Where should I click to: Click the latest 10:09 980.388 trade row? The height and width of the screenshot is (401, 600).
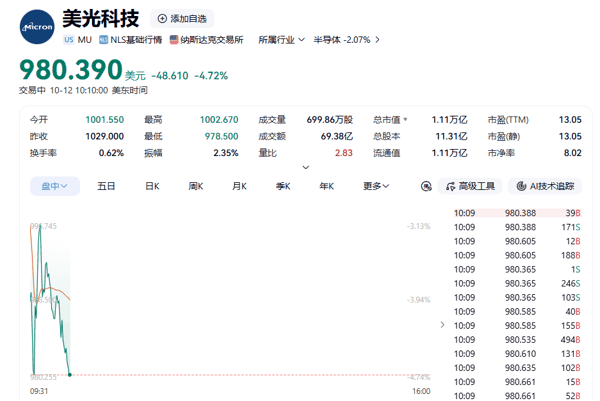[517, 213]
